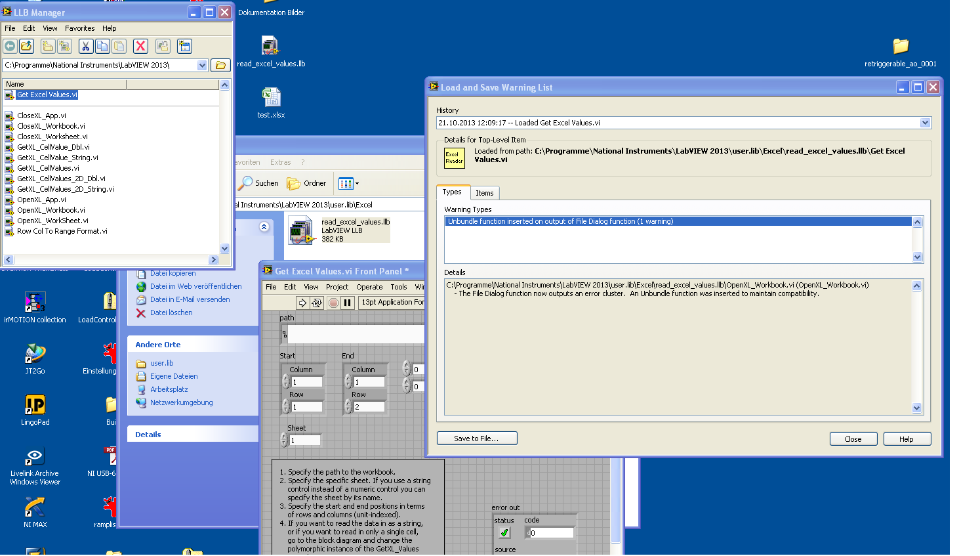Run the Get Excel Values VI
The height and width of the screenshot is (556, 980).
coord(302,303)
